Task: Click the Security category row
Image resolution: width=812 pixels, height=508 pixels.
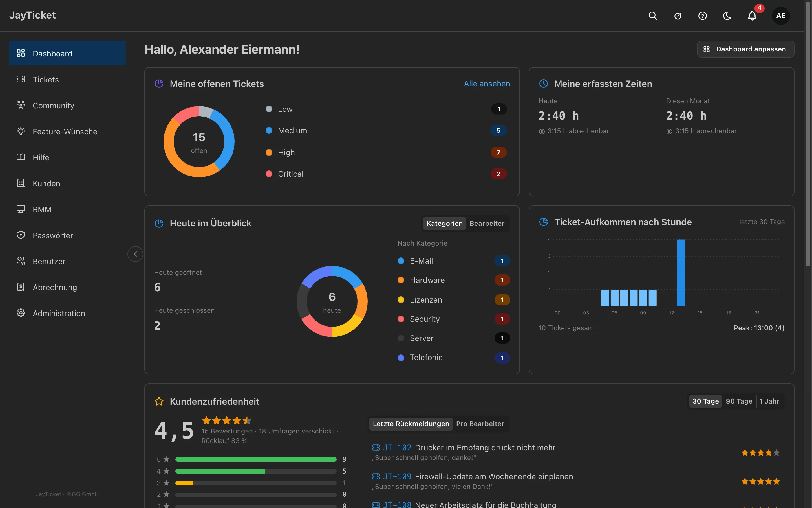Action: 453,319
